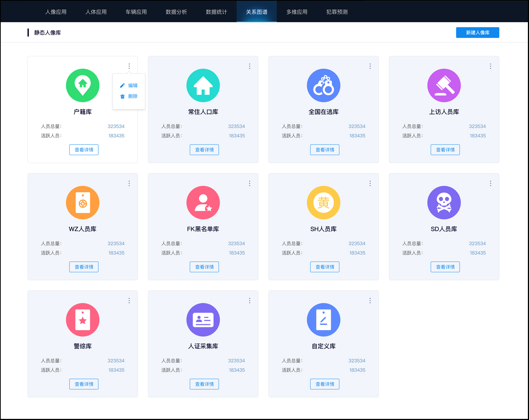Click 183435 active count on 常住人口库 card

click(237, 136)
